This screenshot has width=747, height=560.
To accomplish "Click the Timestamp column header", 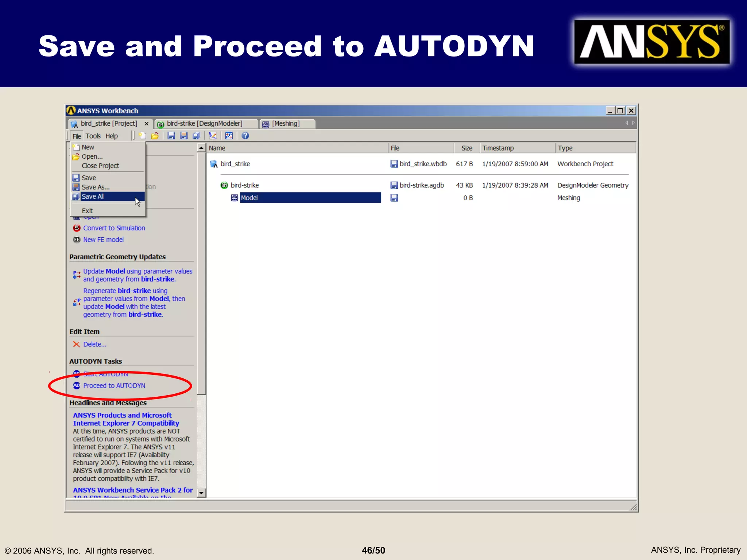I will (x=517, y=148).
